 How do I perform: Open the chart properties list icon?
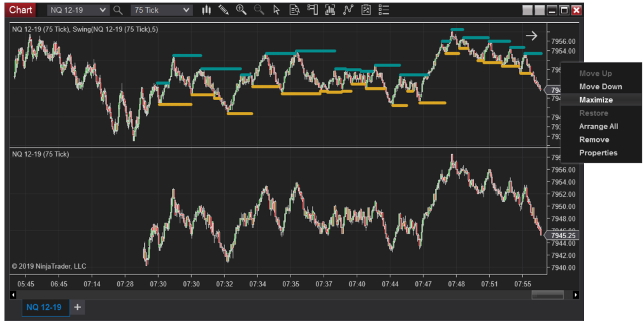point(383,10)
